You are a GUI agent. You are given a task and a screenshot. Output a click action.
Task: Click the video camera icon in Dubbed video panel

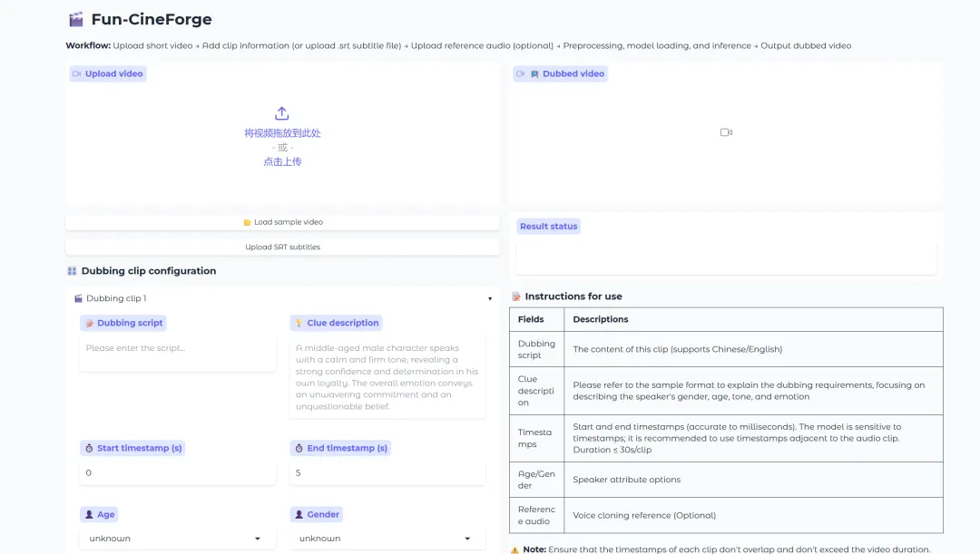point(726,132)
